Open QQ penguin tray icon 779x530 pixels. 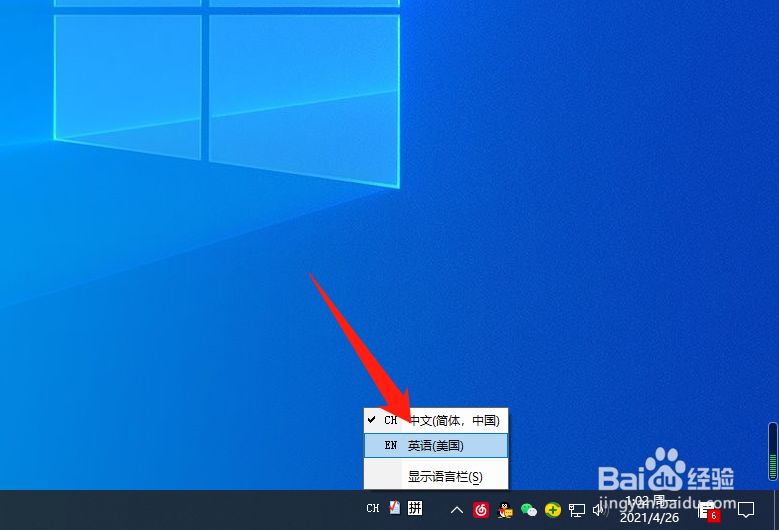(x=505, y=510)
